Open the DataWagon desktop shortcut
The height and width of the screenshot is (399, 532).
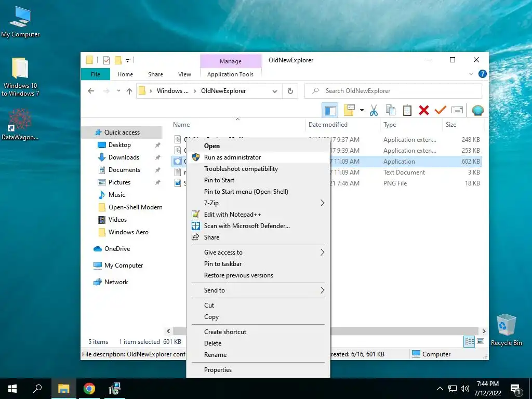[x=20, y=124]
